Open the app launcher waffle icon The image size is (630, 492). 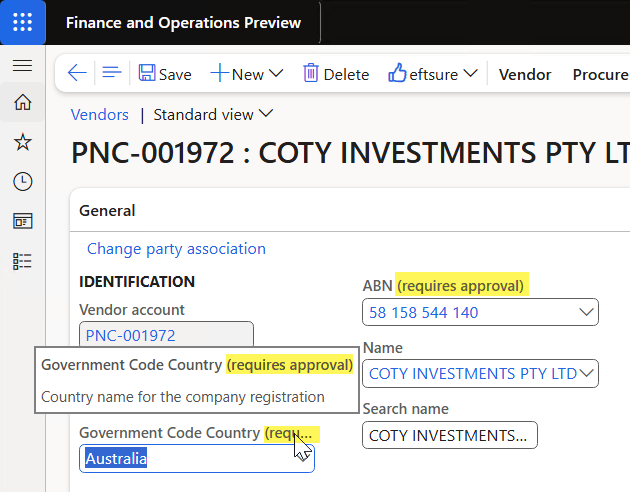point(22,22)
